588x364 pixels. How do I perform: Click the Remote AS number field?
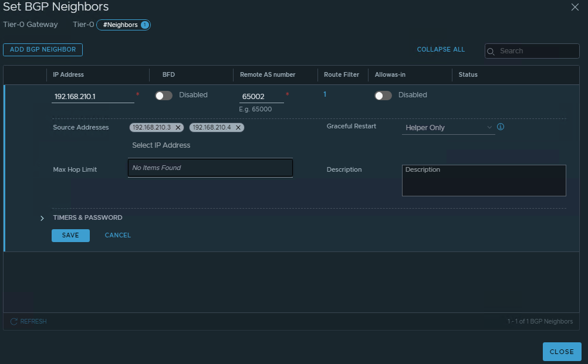point(261,97)
